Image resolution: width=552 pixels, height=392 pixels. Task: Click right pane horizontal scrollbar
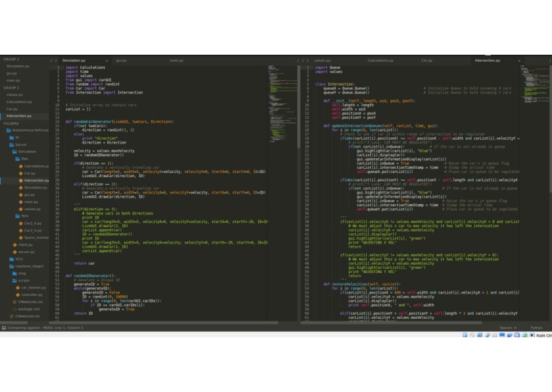pos(391,322)
